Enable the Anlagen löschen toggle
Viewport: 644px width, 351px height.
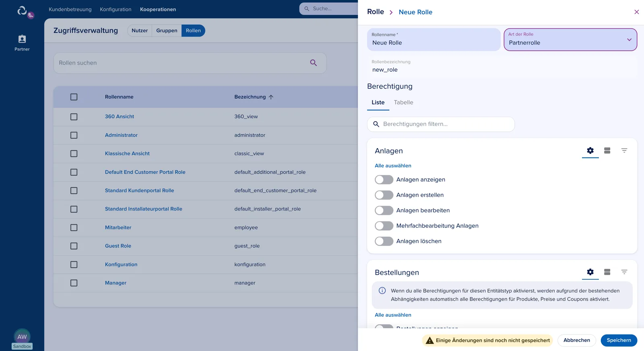[x=384, y=241]
